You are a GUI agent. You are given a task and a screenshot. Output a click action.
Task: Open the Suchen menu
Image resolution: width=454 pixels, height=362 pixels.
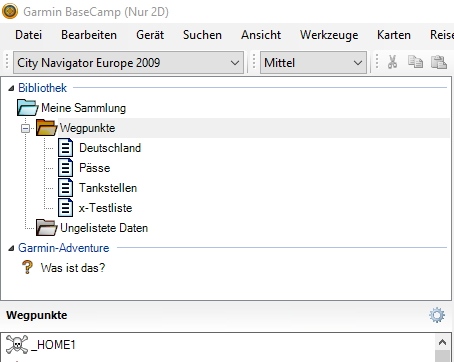coord(202,35)
